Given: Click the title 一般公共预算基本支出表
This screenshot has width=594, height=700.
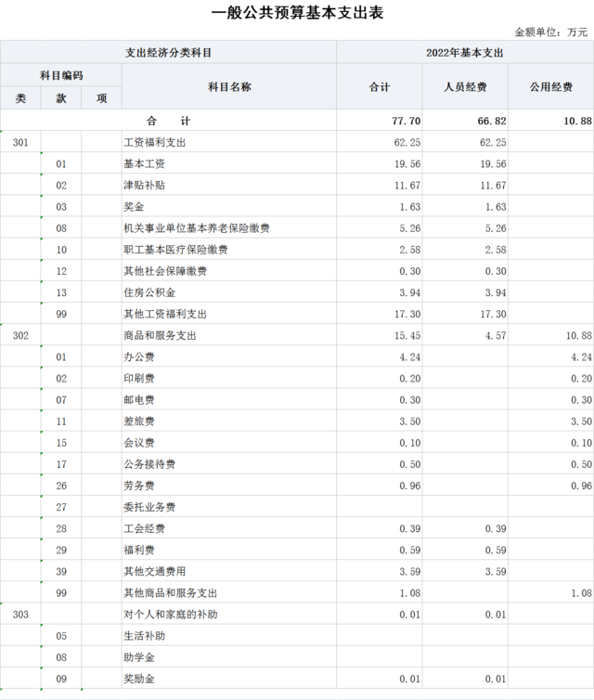Looking at the screenshot, I should (x=297, y=12).
